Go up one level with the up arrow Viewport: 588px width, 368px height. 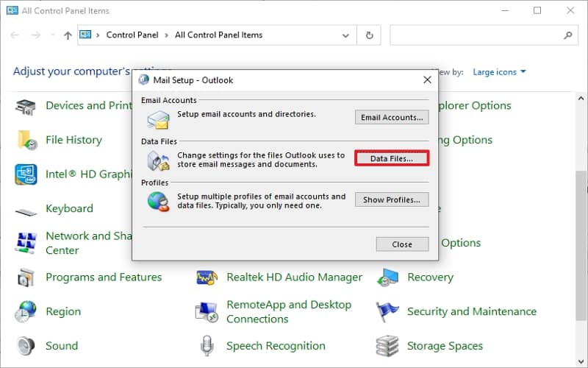[68, 35]
